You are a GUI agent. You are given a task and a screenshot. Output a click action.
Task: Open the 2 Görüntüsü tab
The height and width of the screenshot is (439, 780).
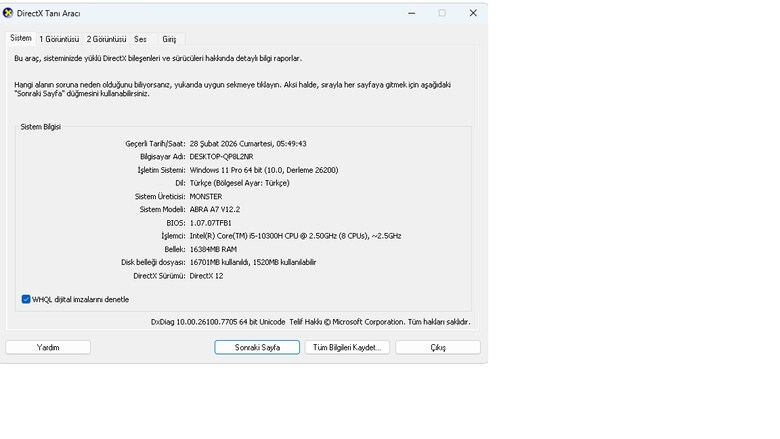click(106, 39)
